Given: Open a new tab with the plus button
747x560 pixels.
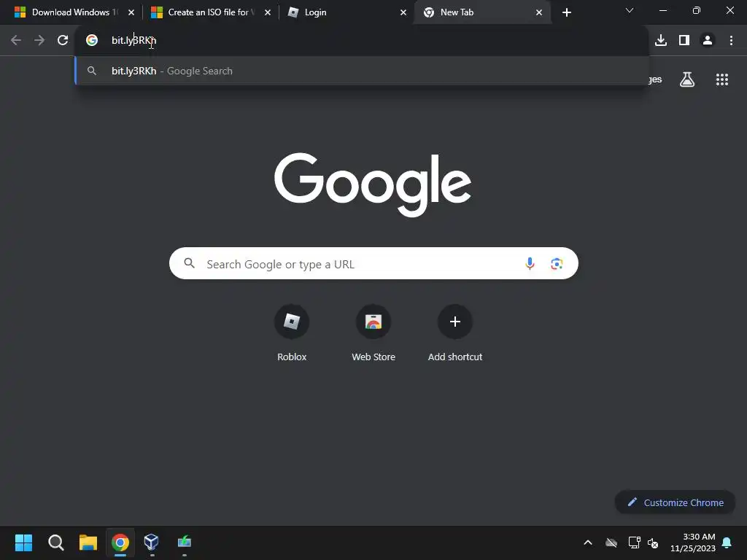Looking at the screenshot, I should click(566, 12).
